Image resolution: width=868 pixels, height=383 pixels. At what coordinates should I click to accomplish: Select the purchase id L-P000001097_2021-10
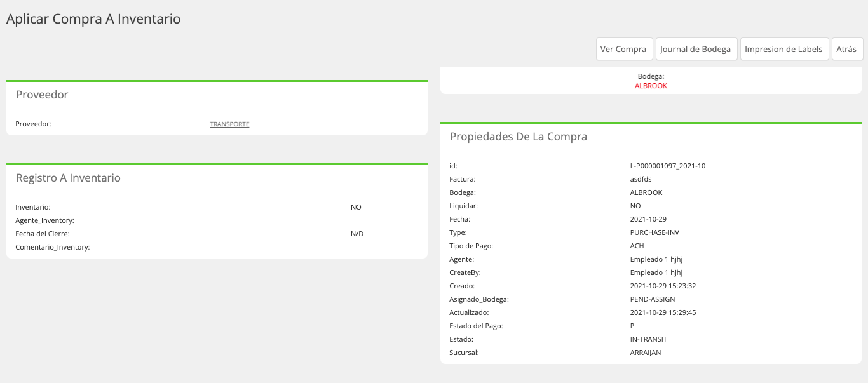pos(667,166)
